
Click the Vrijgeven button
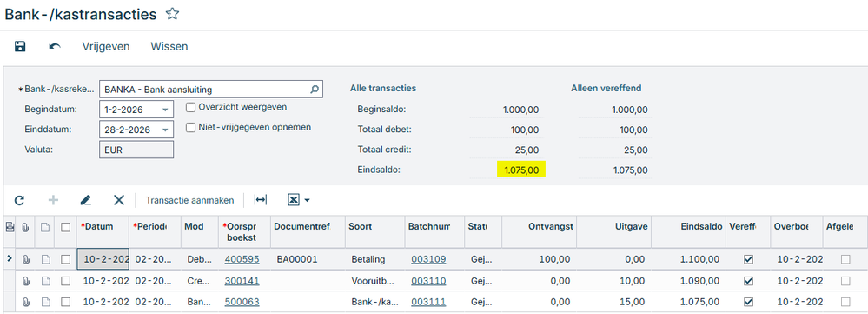tap(106, 46)
